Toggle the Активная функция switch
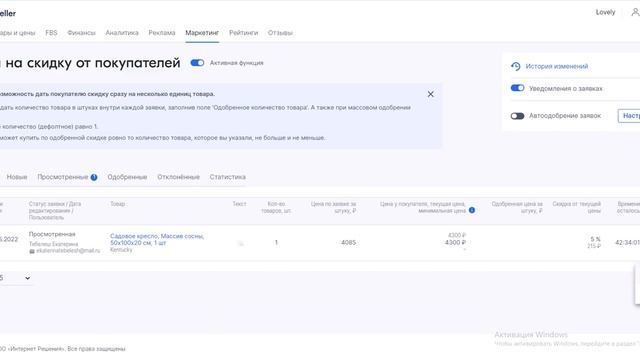 pyautogui.click(x=197, y=63)
